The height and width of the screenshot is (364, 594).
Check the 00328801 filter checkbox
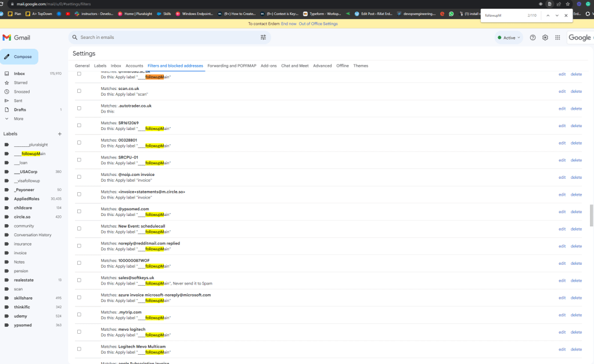point(79,142)
